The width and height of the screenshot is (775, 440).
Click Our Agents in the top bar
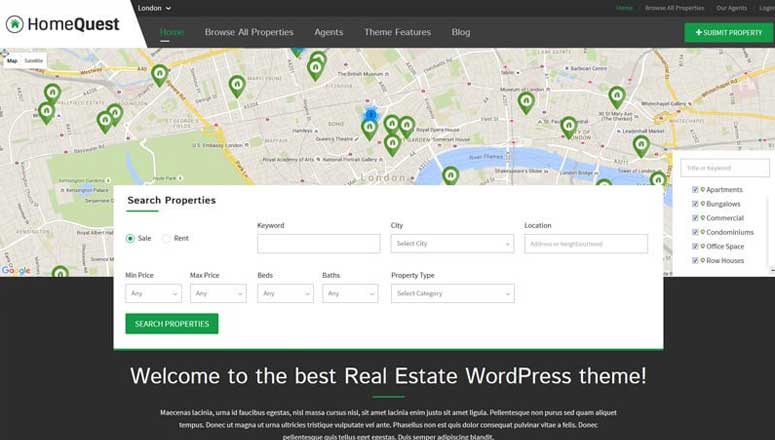point(732,8)
